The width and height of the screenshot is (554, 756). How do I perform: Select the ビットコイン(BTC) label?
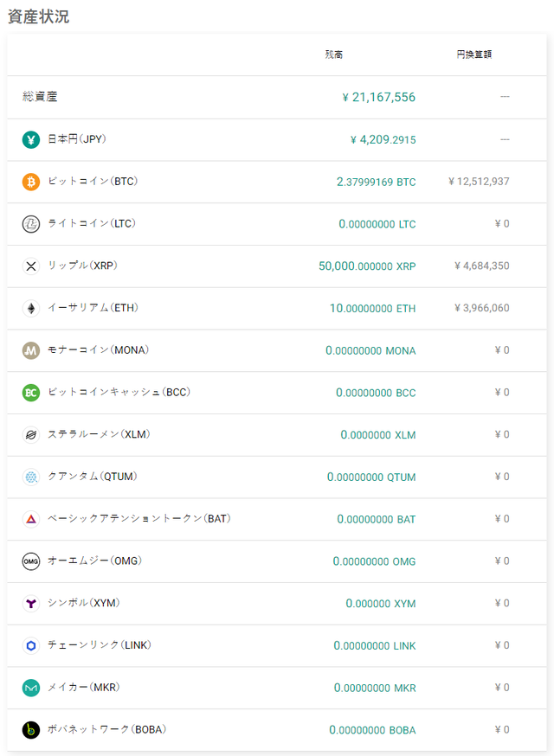click(x=93, y=182)
